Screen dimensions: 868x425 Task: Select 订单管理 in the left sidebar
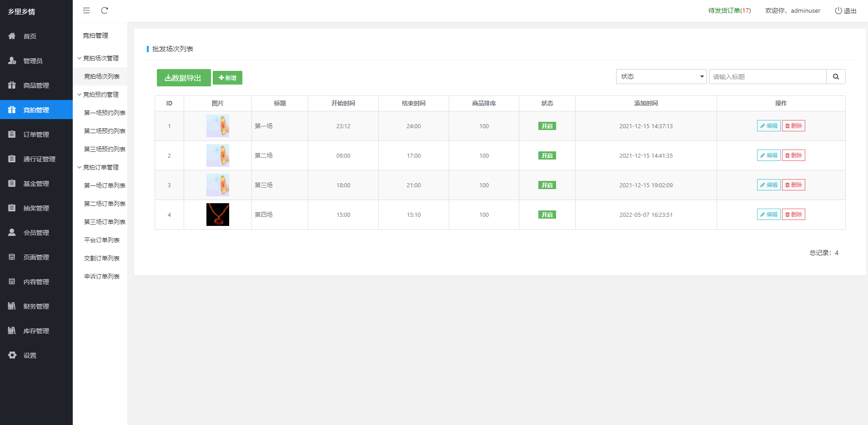tap(36, 134)
